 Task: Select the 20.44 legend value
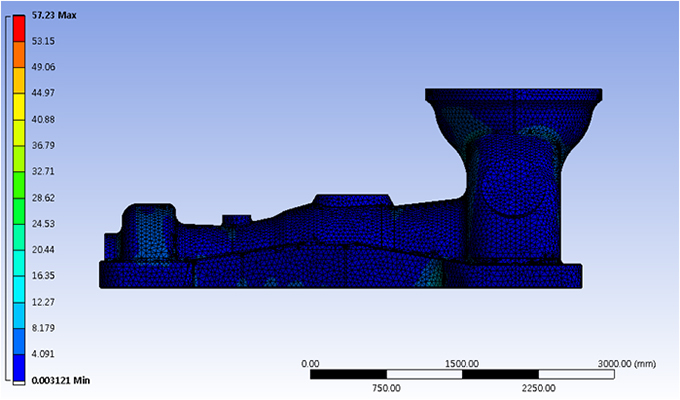click(43, 249)
